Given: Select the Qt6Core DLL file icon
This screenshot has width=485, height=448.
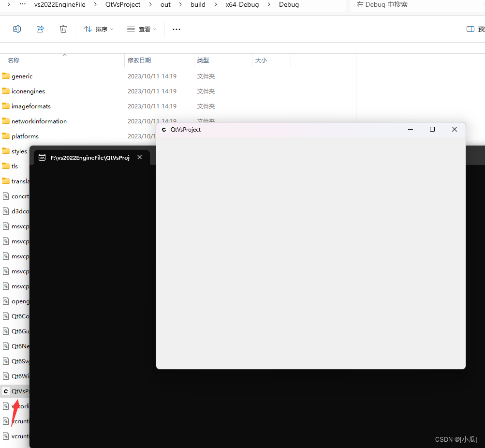Looking at the screenshot, I should pos(6,316).
